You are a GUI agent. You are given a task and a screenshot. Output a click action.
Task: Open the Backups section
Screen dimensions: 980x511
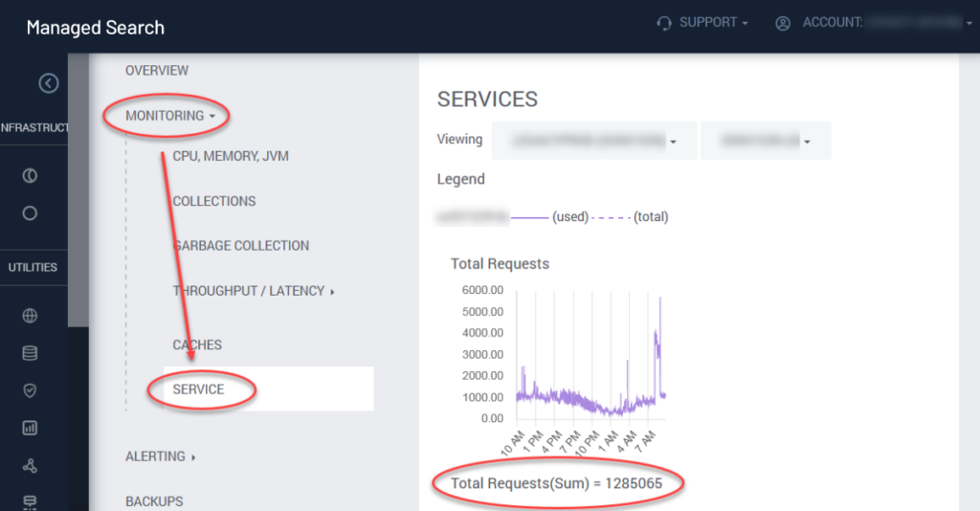click(x=154, y=501)
